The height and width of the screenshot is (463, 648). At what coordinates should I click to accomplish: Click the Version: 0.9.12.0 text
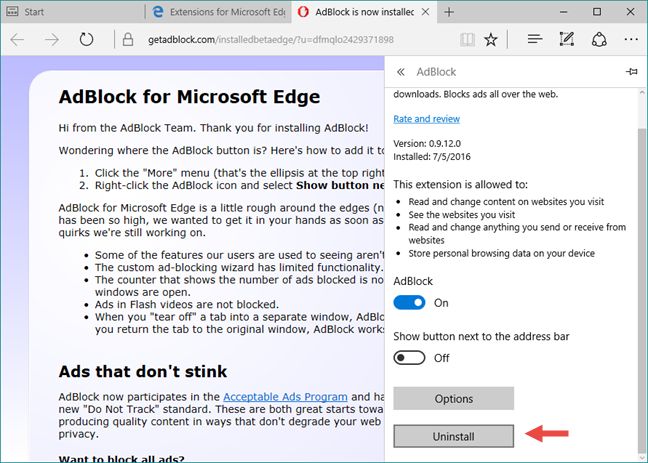click(x=427, y=144)
